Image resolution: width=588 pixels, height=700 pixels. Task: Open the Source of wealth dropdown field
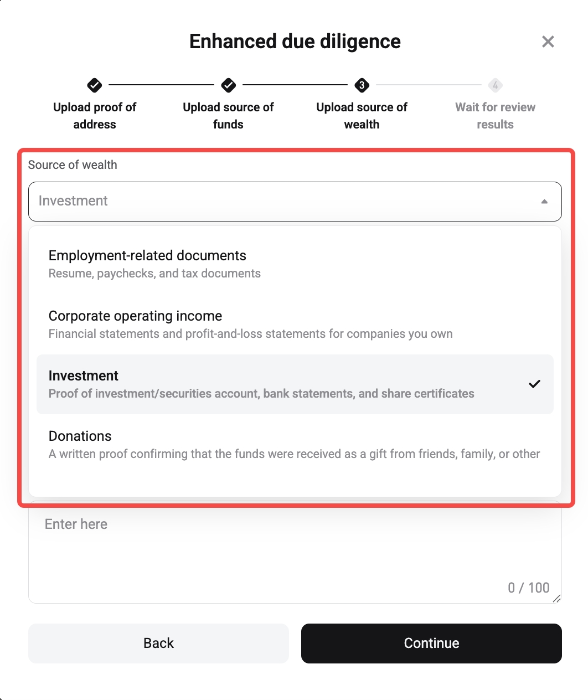295,201
